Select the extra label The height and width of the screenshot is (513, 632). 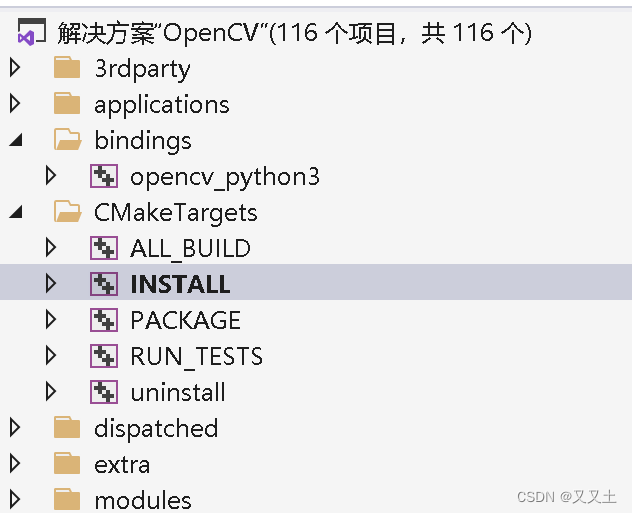(122, 465)
